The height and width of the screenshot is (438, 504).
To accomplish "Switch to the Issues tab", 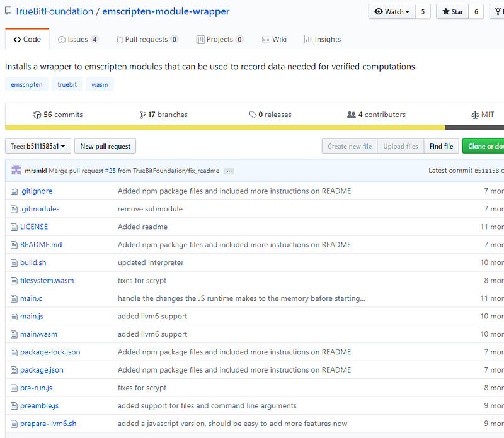I will [x=78, y=39].
